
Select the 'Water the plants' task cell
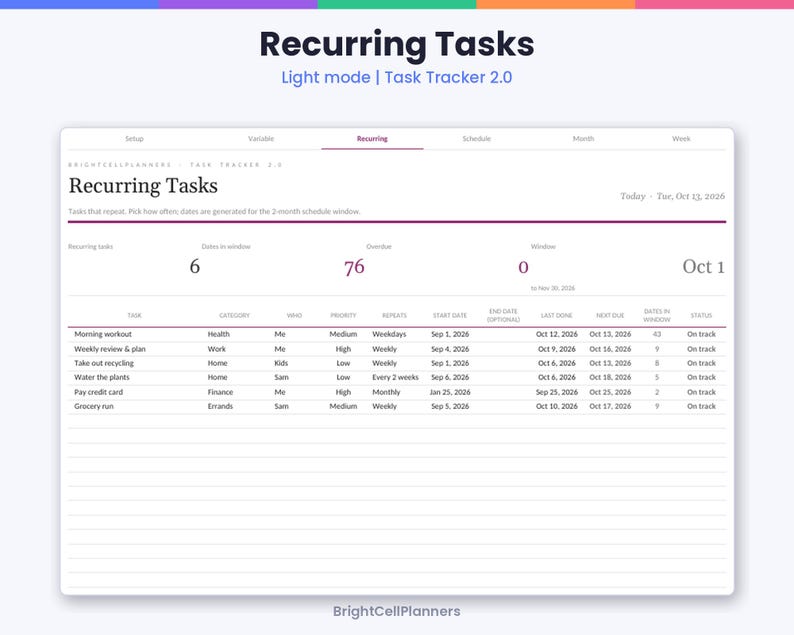pos(102,377)
